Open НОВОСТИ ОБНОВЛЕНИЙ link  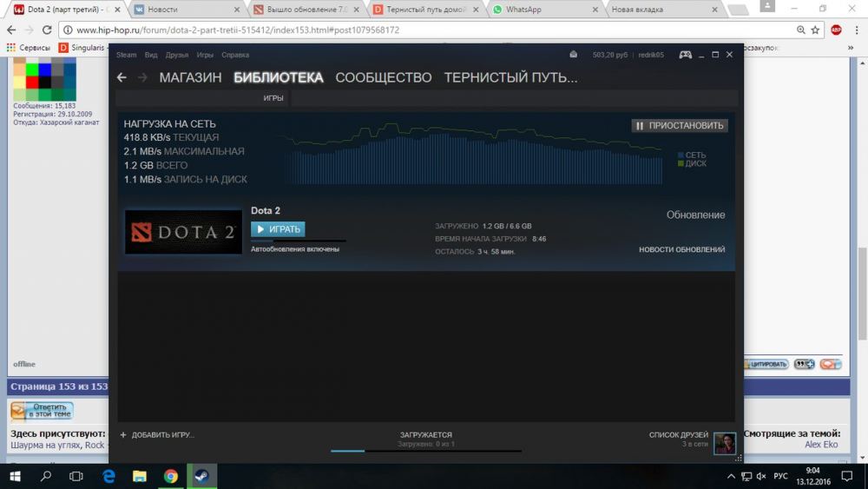point(682,249)
